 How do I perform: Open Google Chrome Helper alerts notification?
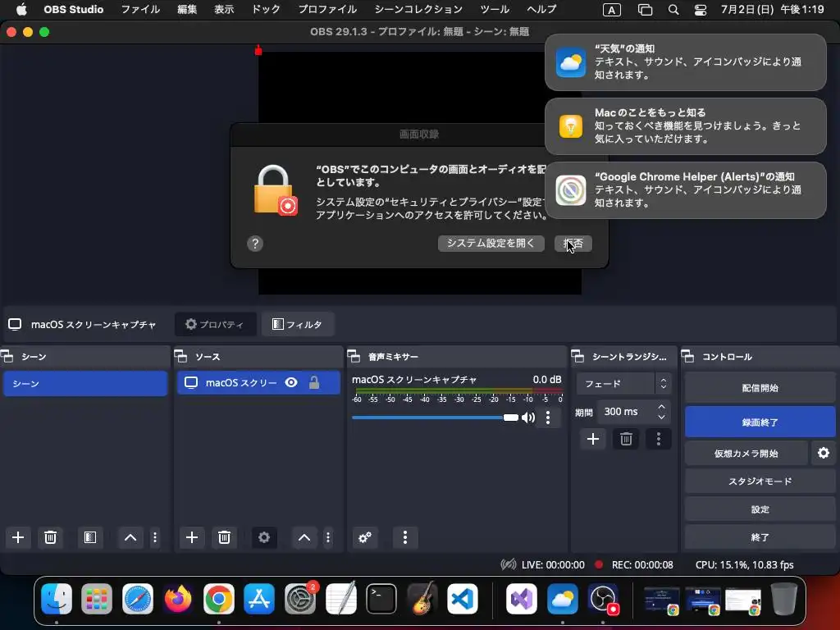coord(686,189)
